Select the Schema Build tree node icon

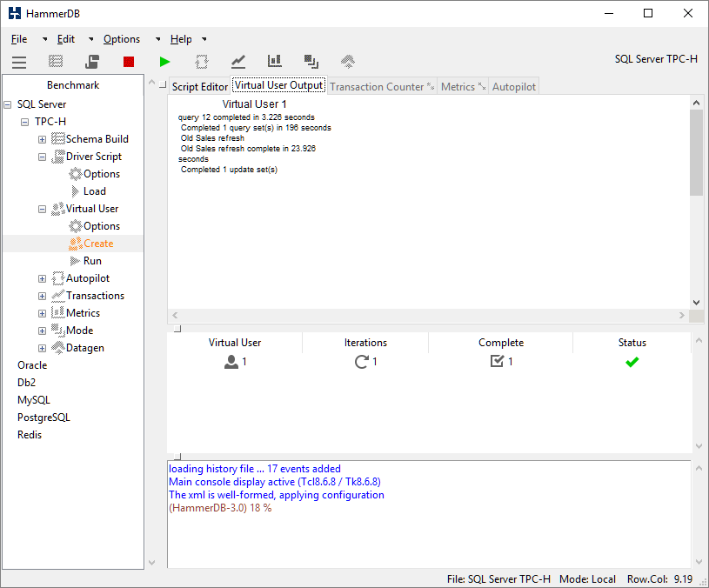(x=58, y=139)
